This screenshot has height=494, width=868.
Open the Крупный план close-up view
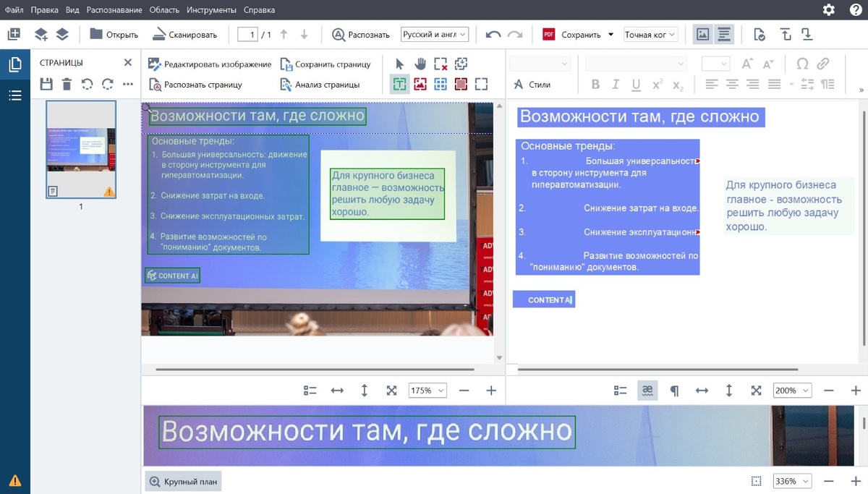pos(183,480)
